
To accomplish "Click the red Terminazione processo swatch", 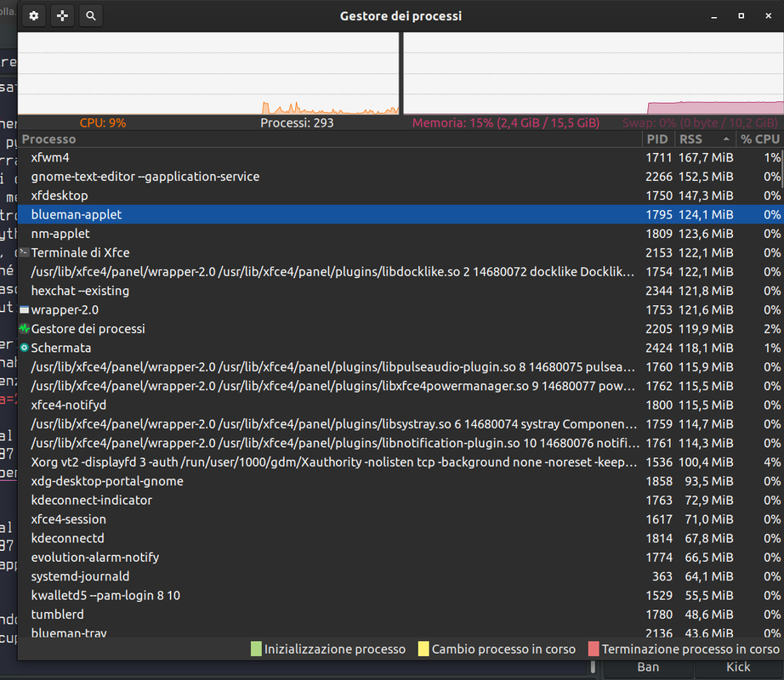I will click(x=594, y=649).
